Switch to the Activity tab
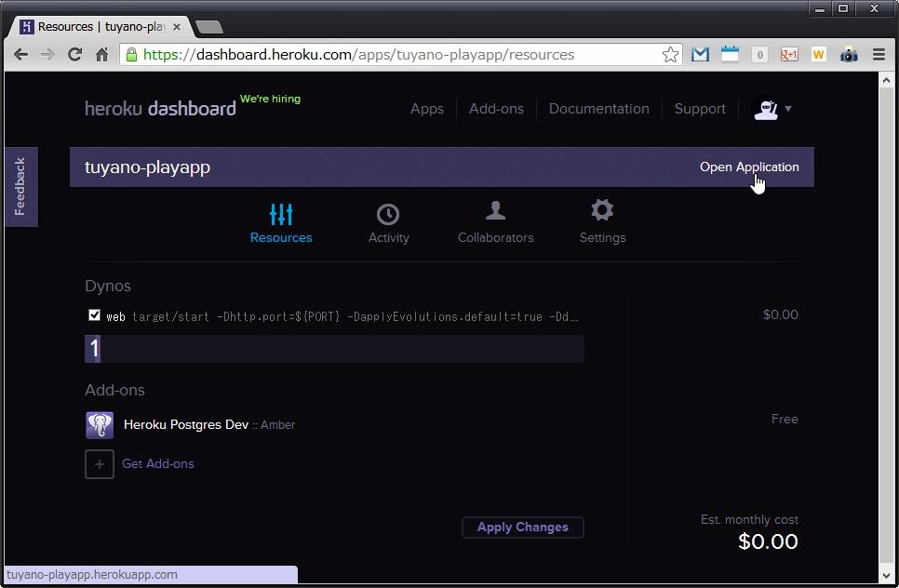Viewport: 899px width, 588px height. (388, 215)
